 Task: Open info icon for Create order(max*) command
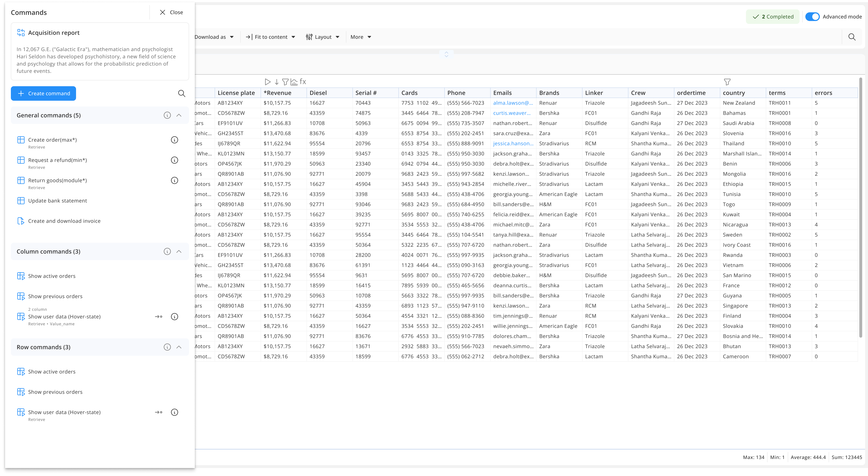tap(174, 140)
